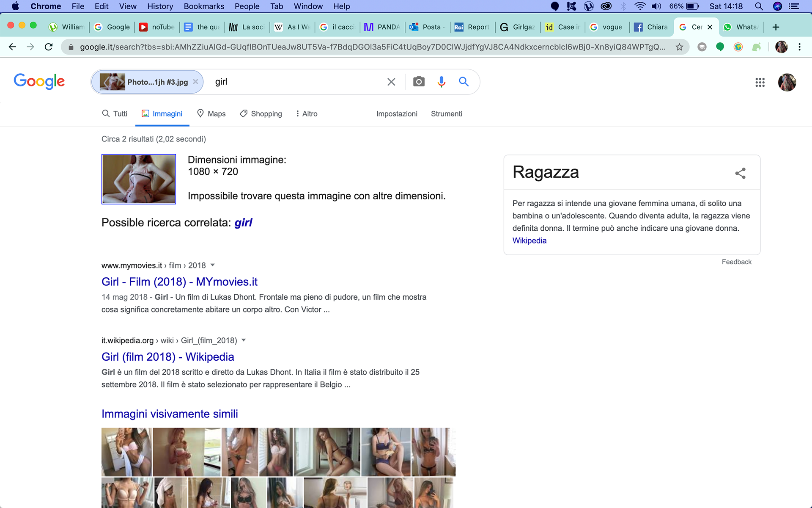Open the Bookmarks menu
This screenshot has width=812, height=508.
pyautogui.click(x=204, y=6)
